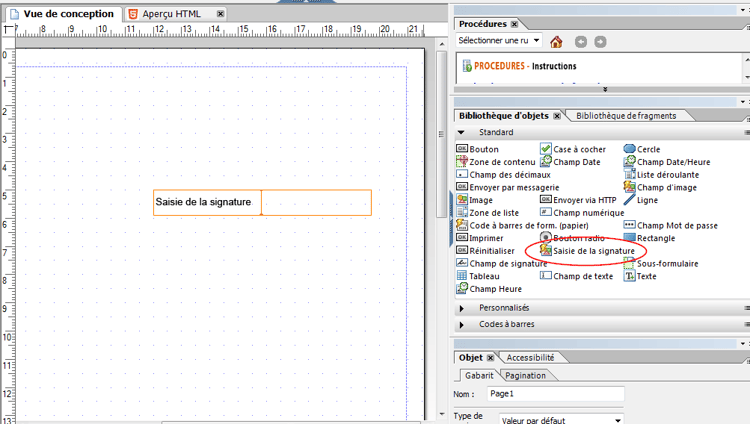
Task: Select the Champ Heure object
Action: pos(489,289)
